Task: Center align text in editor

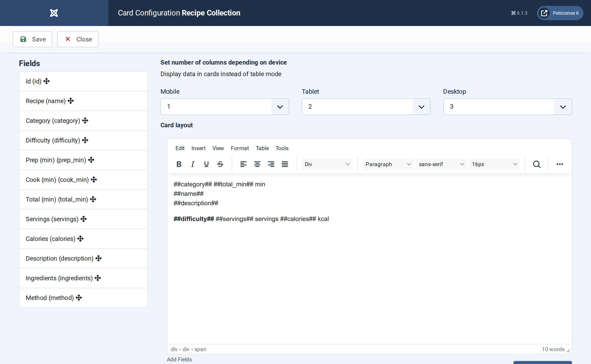Action: (x=257, y=164)
